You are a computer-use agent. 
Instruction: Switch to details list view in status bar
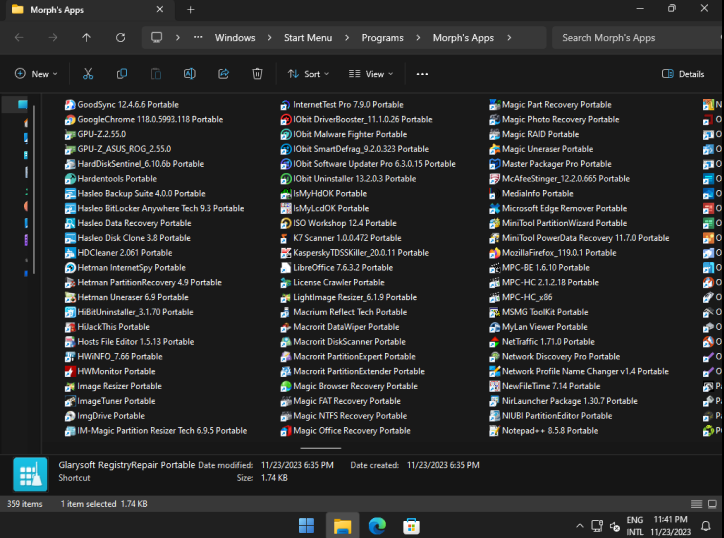pyautogui.click(x=696, y=504)
